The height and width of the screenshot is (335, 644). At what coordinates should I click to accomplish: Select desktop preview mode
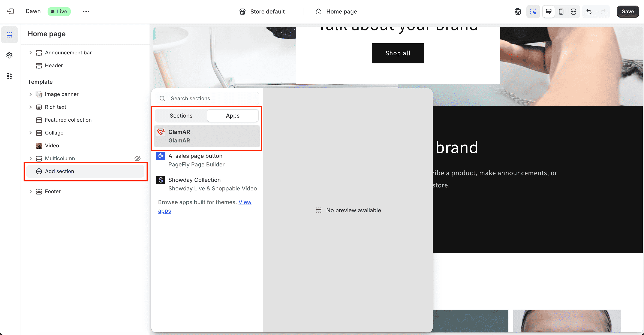click(548, 12)
